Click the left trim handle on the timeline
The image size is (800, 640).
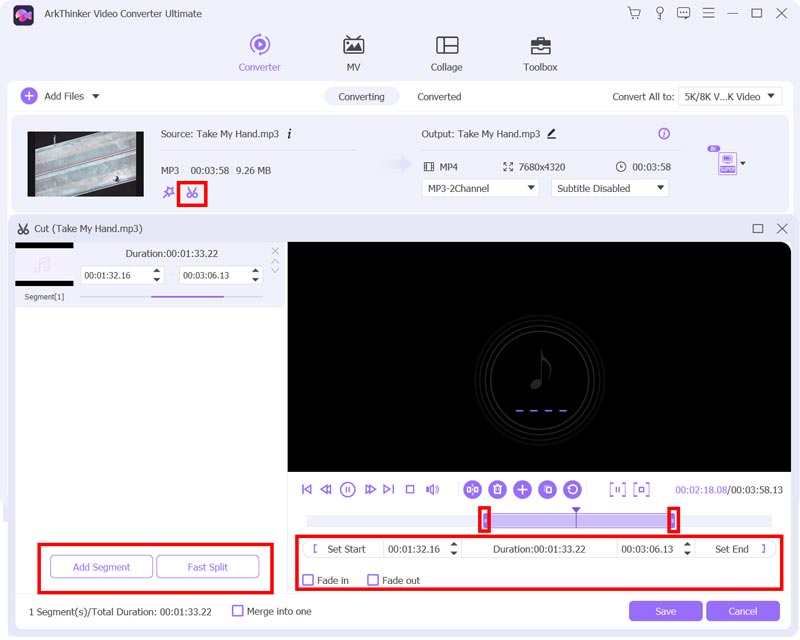pyautogui.click(x=485, y=521)
